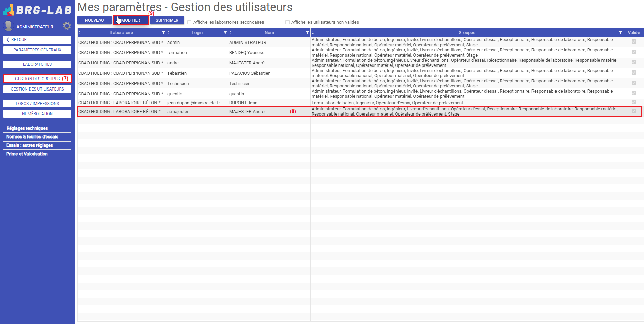Toggle Valide checkbox for formation row
The width and height of the screenshot is (644, 324).
pyautogui.click(x=634, y=52)
